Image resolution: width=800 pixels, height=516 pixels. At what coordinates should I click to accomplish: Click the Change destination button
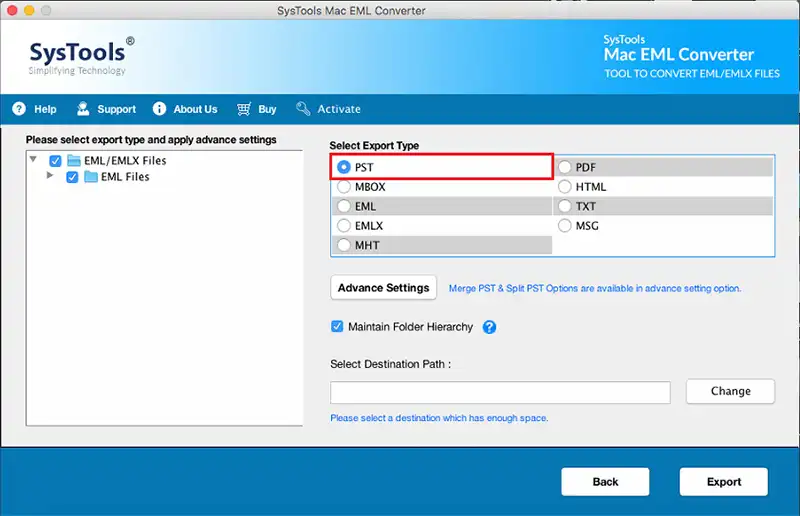point(731,391)
